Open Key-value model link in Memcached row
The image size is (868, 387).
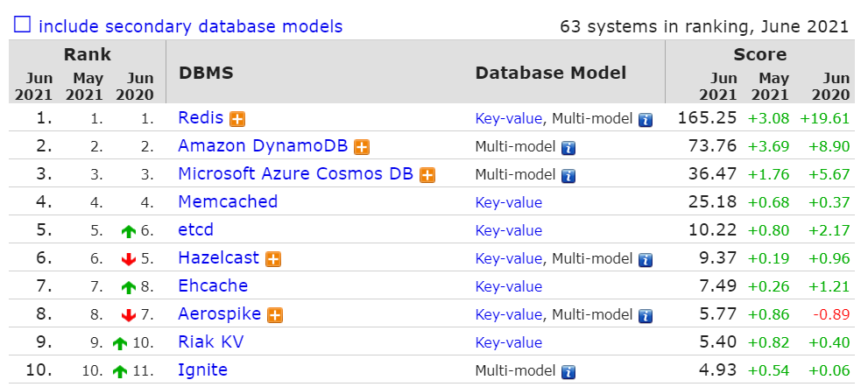click(x=508, y=202)
